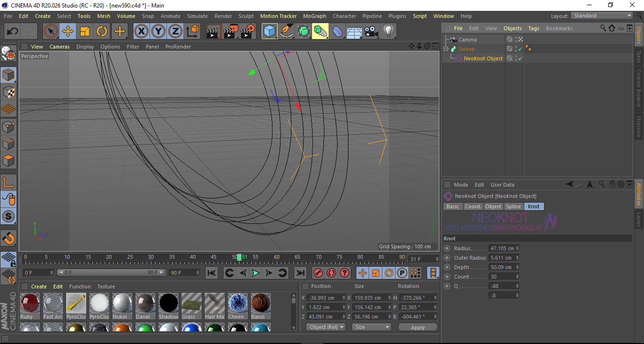Open the Spline Pen tool
The width and height of the screenshot is (644, 344).
[x=287, y=32]
